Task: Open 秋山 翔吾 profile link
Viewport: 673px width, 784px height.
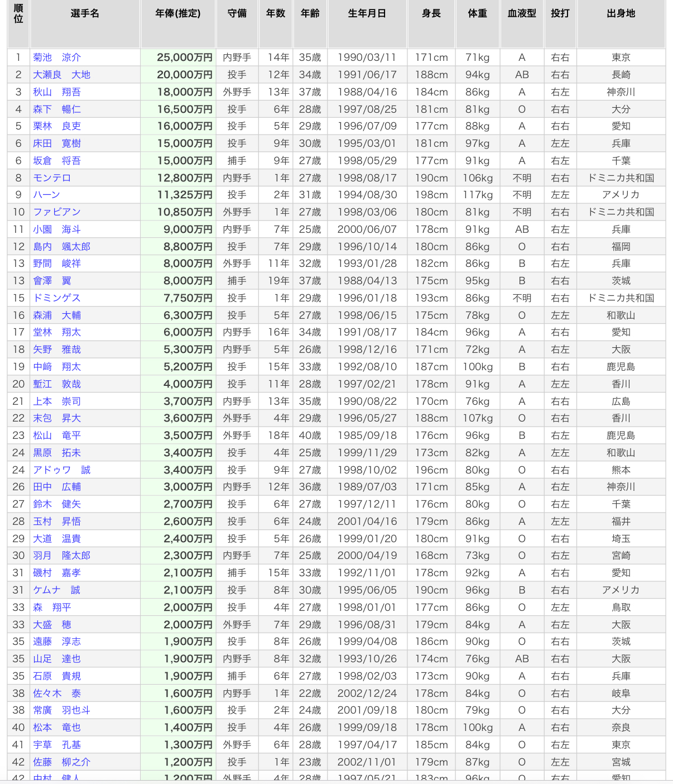Action: [57, 92]
